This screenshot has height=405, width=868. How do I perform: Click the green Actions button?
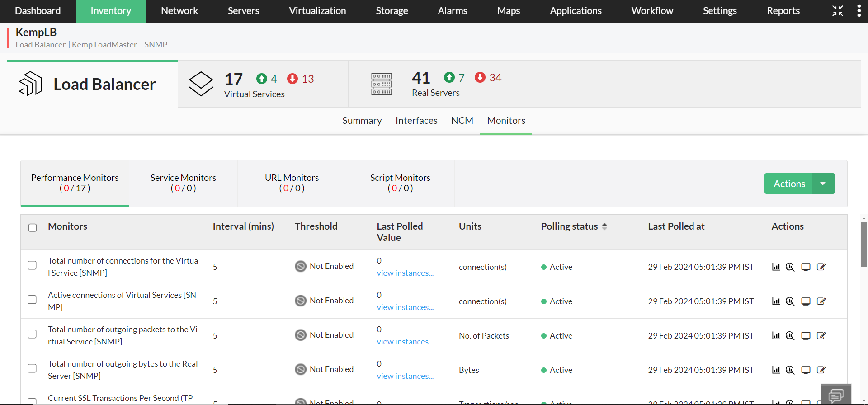[789, 184]
